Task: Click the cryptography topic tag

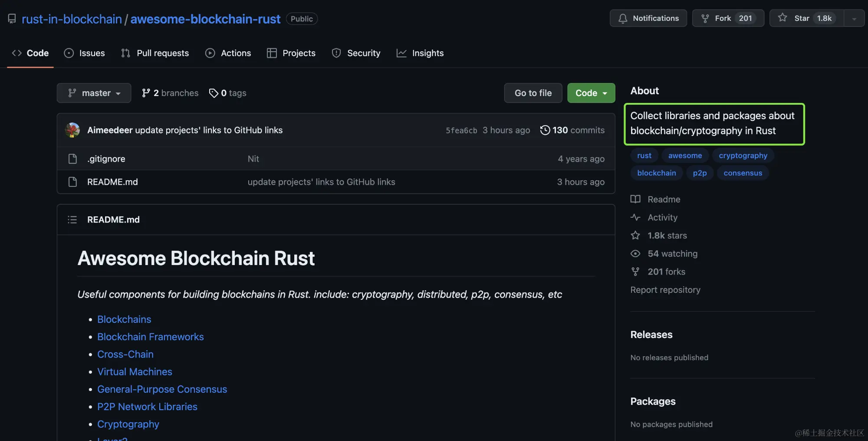Action: tap(743, 156)
